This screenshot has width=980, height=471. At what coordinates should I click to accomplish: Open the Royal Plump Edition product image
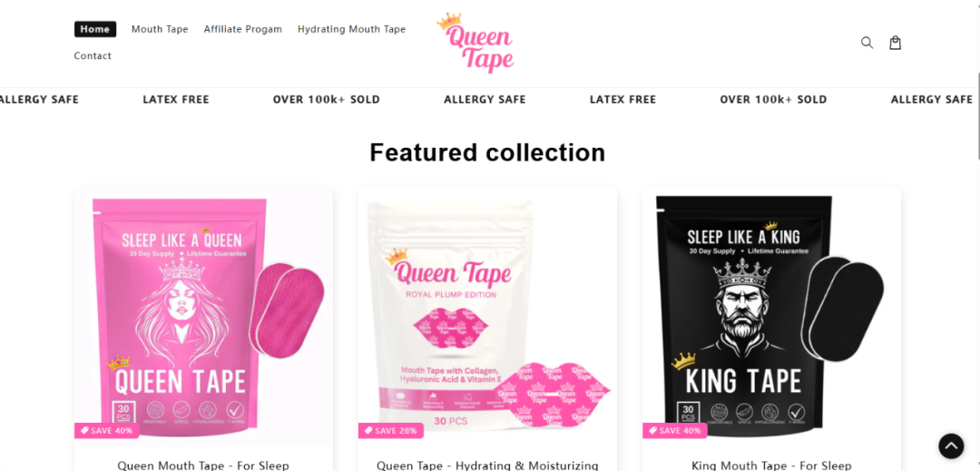(487, 318)
